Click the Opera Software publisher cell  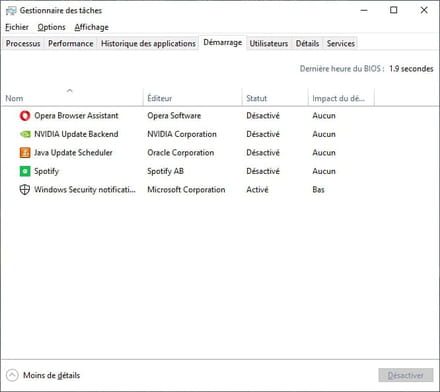(174, 116)
